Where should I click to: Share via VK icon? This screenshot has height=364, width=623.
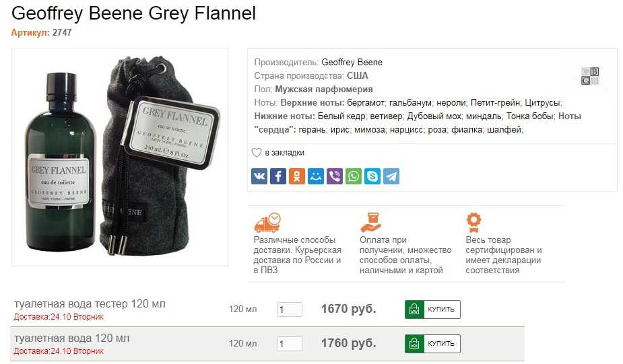pyautogui.click(x=259, y=176)
